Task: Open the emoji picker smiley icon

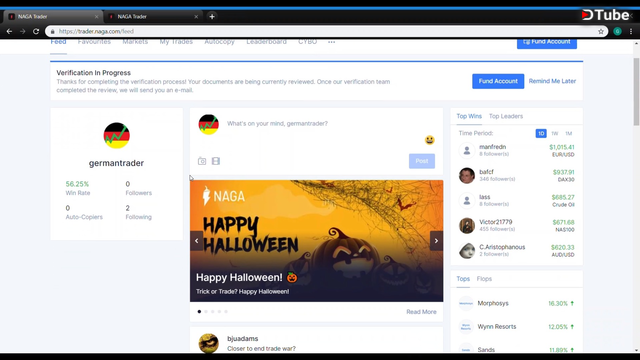Action: pos(429,140)
